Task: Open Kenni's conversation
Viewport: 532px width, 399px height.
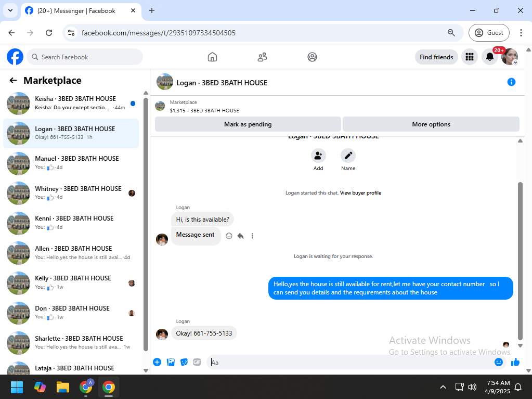Action: [x=71, y=223]
